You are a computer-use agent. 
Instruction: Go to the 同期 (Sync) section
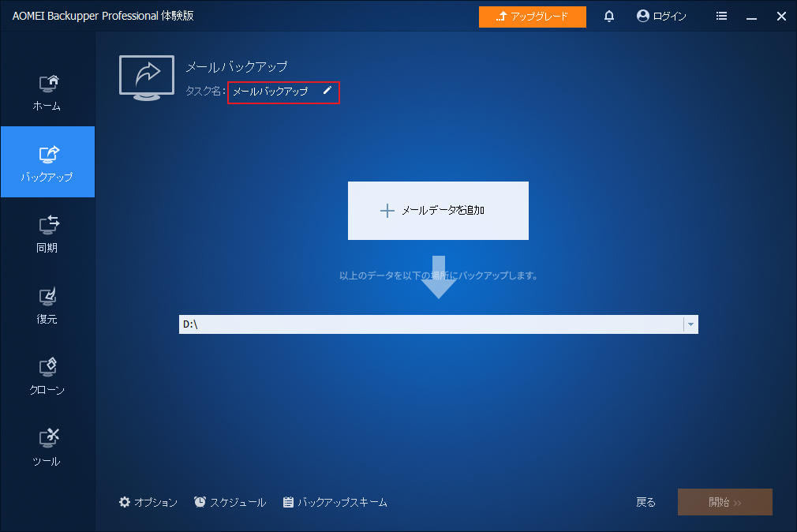click(x=47, y=234)
